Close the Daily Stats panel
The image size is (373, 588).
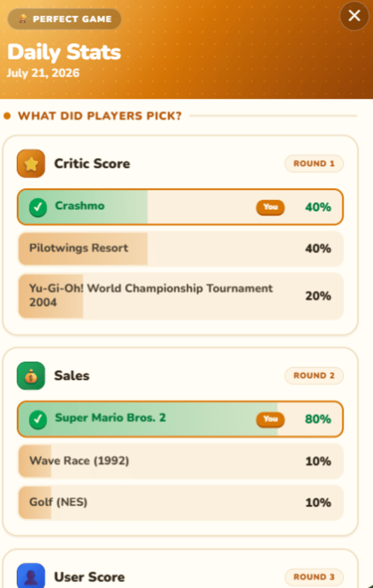[x=354, y=16]
